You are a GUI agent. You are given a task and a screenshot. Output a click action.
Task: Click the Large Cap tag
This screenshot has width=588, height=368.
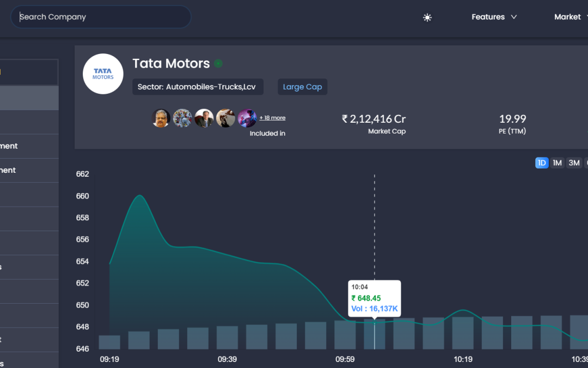click(x=302, y=87)
